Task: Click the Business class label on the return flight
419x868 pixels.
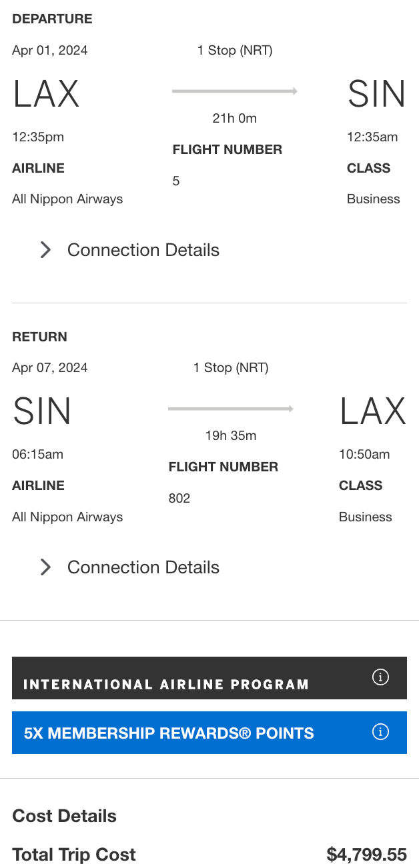Action: (x=365, y=517)
